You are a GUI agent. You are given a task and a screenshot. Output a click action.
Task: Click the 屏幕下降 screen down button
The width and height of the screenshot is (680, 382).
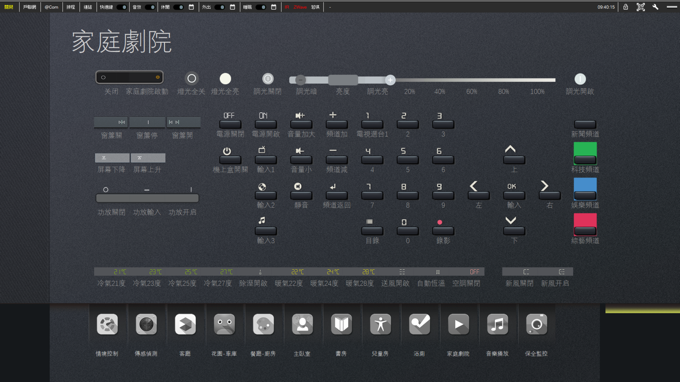[112, 158]
